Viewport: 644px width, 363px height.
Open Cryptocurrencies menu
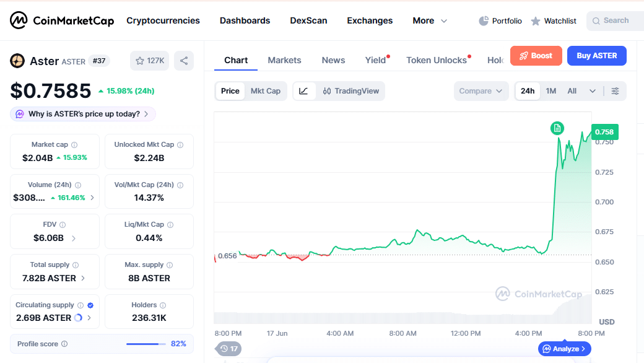tap(163, 20)
